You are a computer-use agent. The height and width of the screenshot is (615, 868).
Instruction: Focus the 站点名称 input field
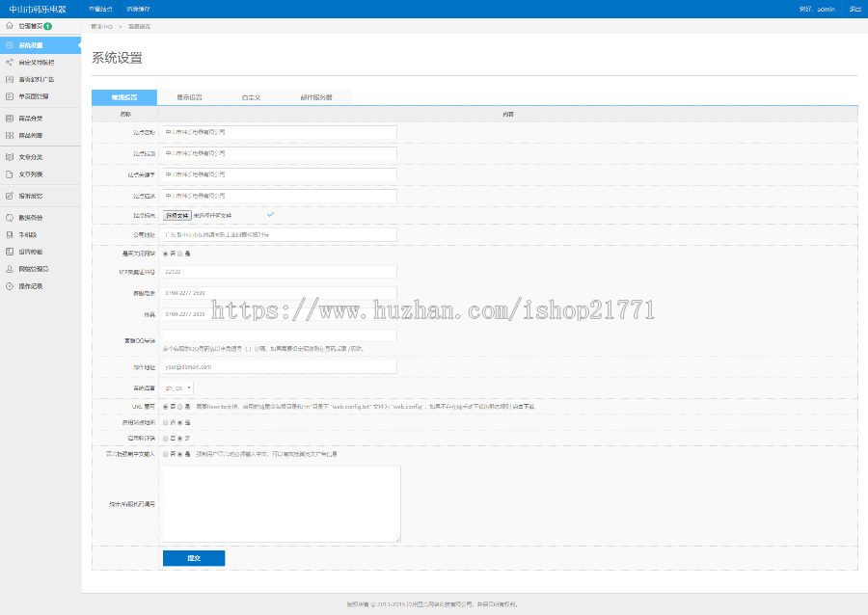(280, 132)
